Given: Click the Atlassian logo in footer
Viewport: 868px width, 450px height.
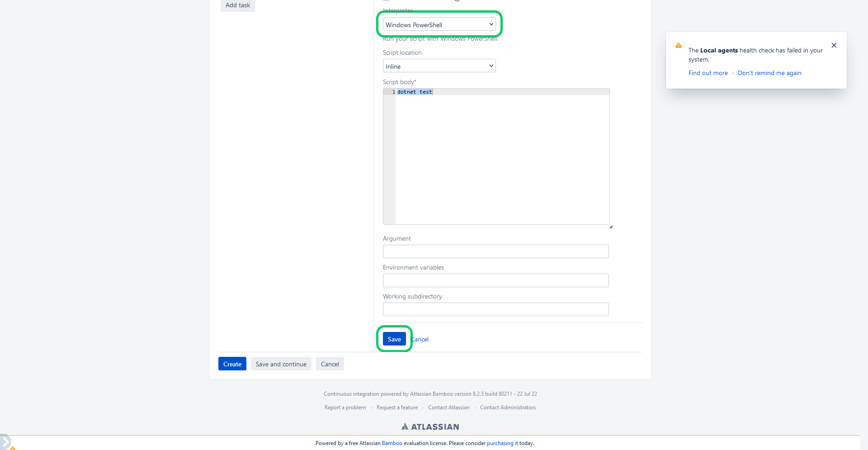Looking at the screenshot, I should 430,426.
